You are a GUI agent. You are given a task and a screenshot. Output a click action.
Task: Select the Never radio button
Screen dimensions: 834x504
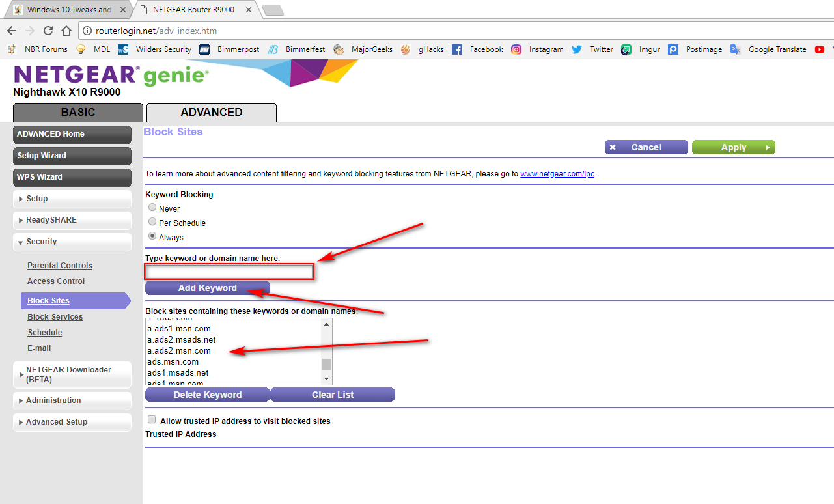pyautogui.click(x=152, y=208)
